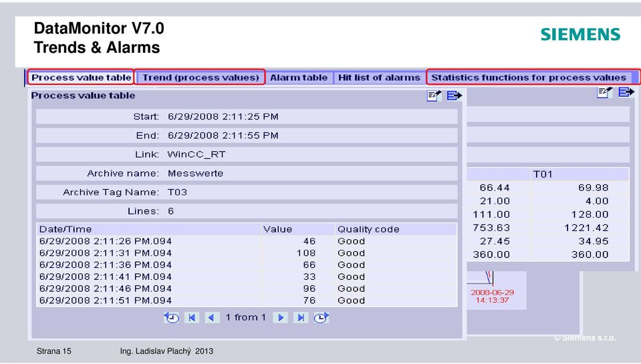Click the value 108 in the table
This screenshot has height=364, width=641.
[x=306, y=253]
